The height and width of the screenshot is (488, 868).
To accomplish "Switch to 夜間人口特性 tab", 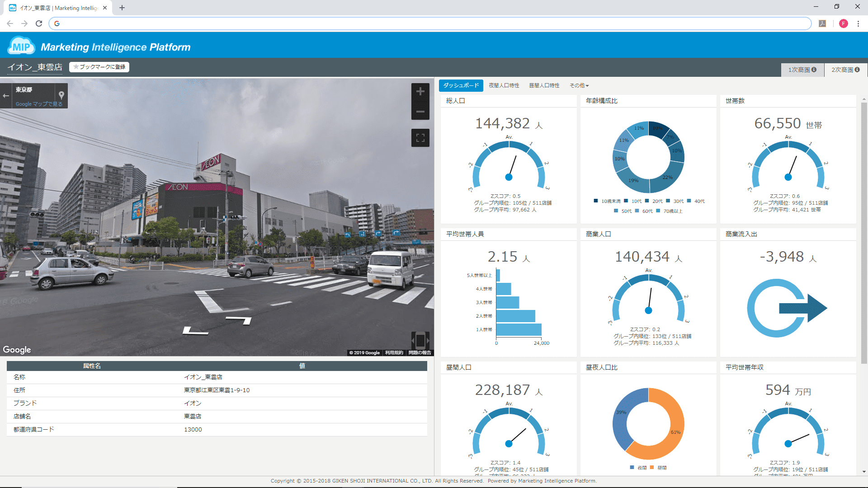I will [504, 85].
